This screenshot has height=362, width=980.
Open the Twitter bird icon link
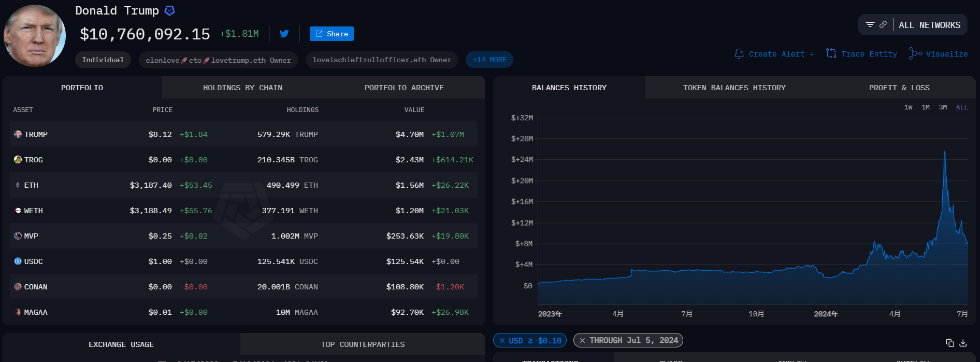[284, 34]
